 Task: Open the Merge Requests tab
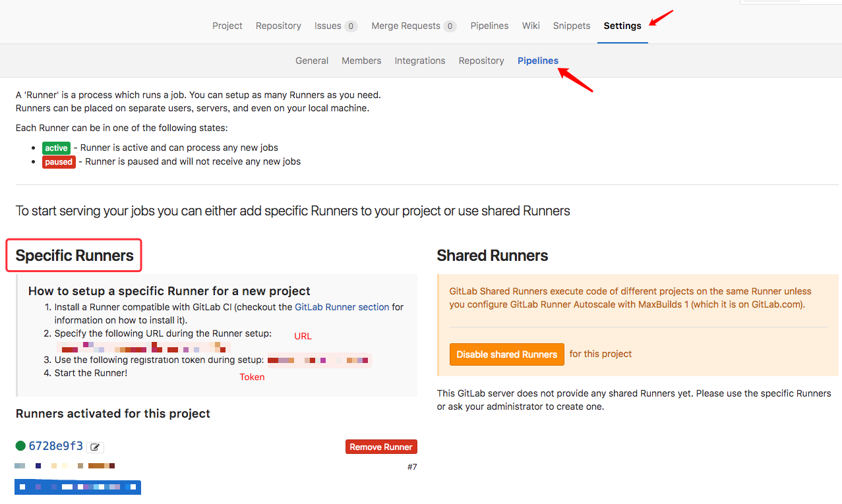pyautogui.click(x=406, y=26)
